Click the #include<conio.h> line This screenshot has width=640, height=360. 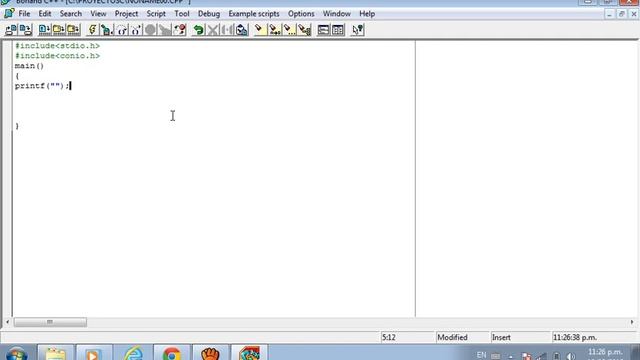[57, 56]
